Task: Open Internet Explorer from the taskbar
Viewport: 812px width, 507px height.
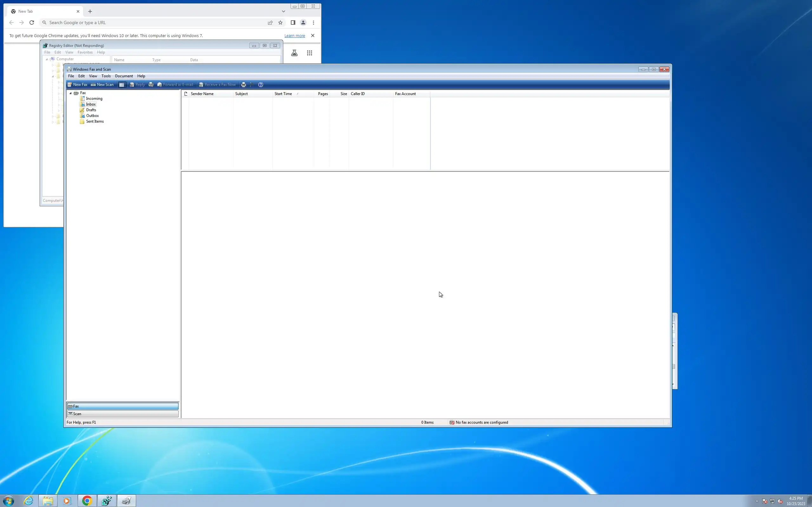Action: 29,501
